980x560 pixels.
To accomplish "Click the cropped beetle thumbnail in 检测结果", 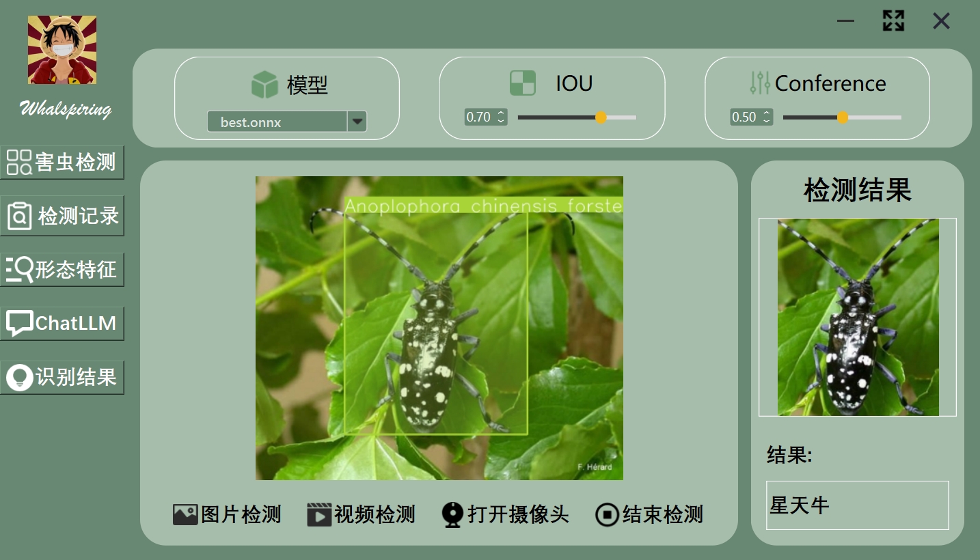I will (x=858, y=317).
